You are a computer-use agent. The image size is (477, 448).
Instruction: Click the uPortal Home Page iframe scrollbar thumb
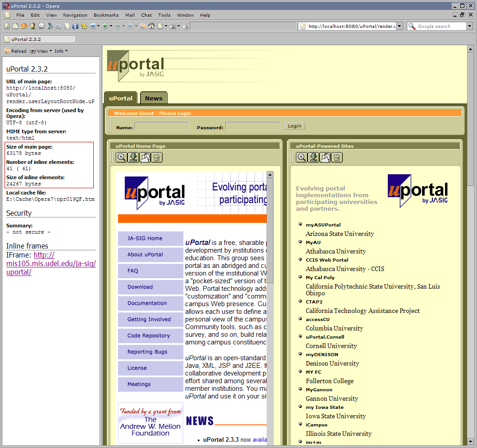[270, 231]
